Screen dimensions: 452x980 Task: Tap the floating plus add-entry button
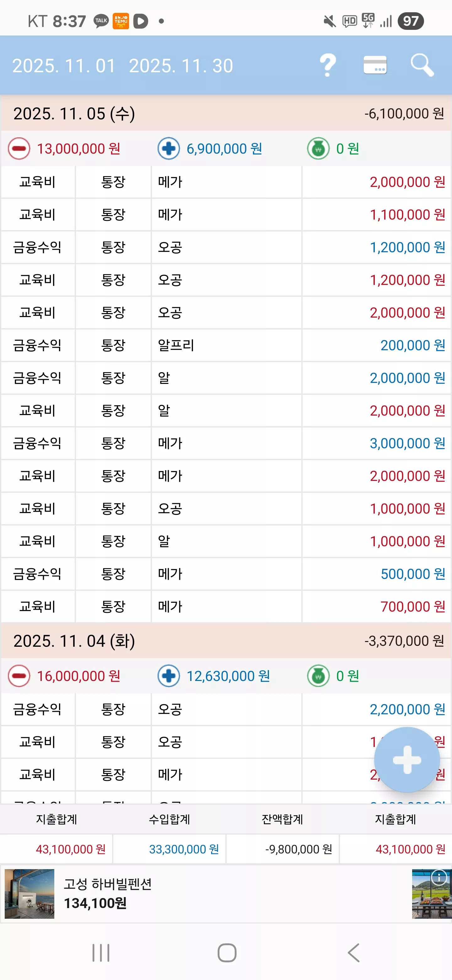(x=407, y=760)
